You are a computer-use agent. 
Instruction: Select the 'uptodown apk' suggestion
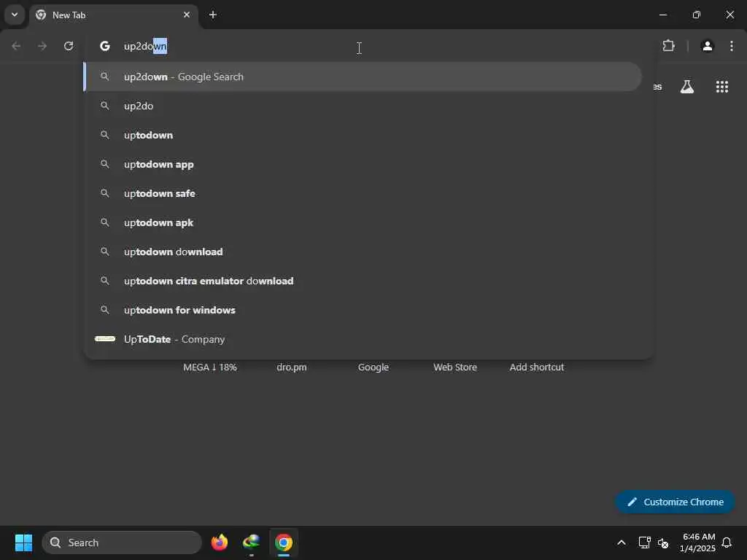point(362,222)
